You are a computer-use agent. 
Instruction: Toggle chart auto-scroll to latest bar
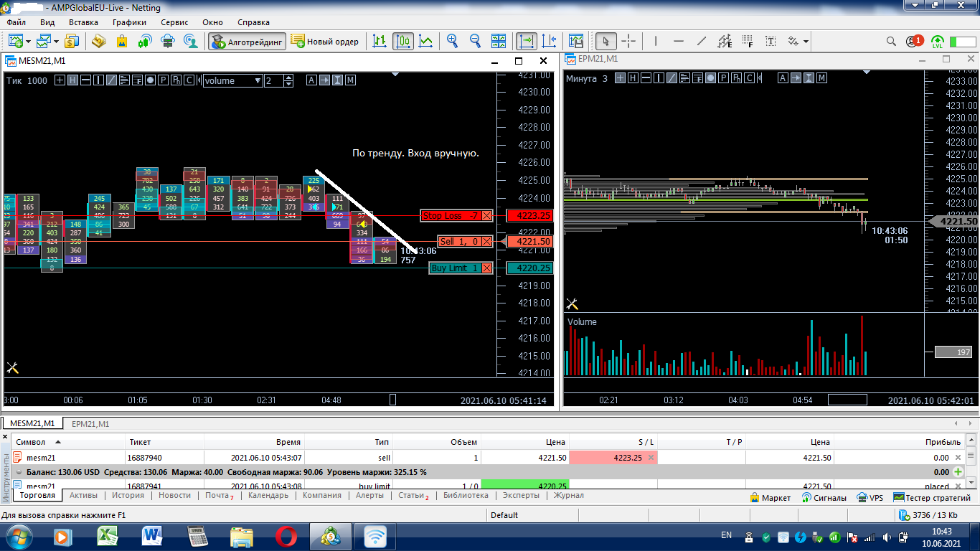527,41
